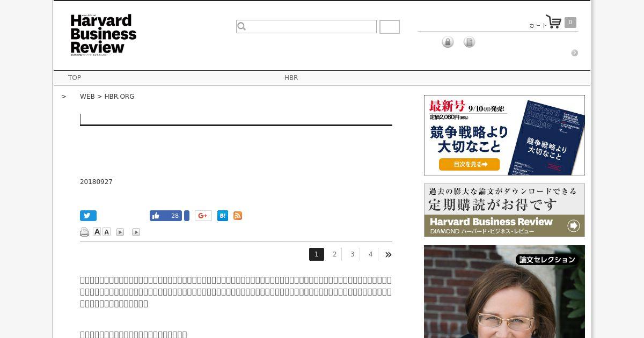The height and width of the screenshot is (338, 644).
Task: Click the Facebook share button beside like count
Action: click(x=187, y=216)
